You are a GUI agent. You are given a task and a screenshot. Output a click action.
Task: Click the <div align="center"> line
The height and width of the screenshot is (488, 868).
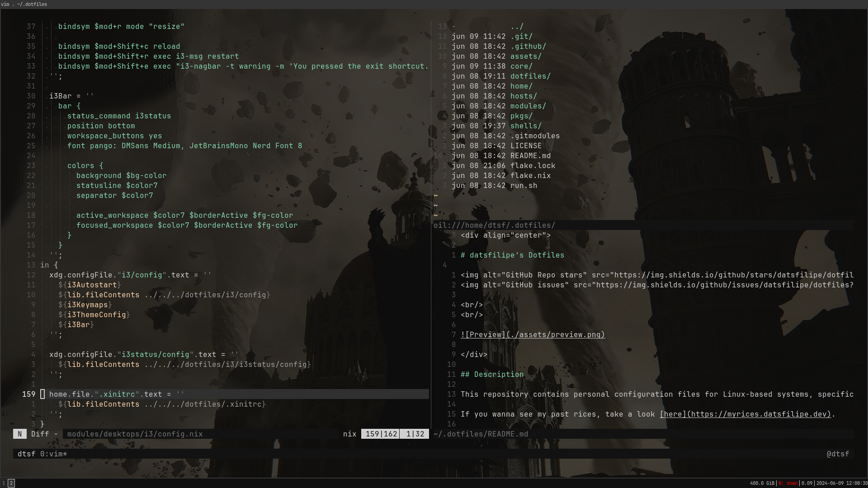coord(505,235)
